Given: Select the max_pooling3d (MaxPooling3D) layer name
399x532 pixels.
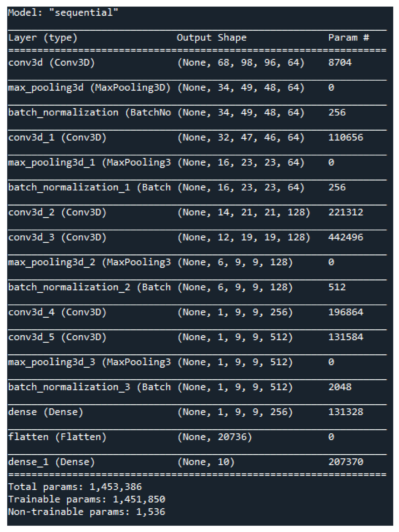Looking at the screenshot, I should [x=89, y=88].
